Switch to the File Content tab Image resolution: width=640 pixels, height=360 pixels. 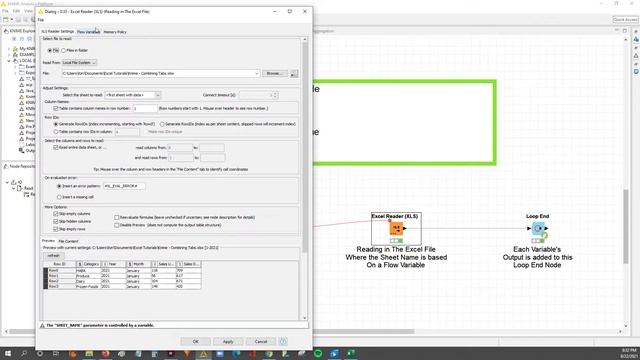pyautogui.click(x=68, y=241)
